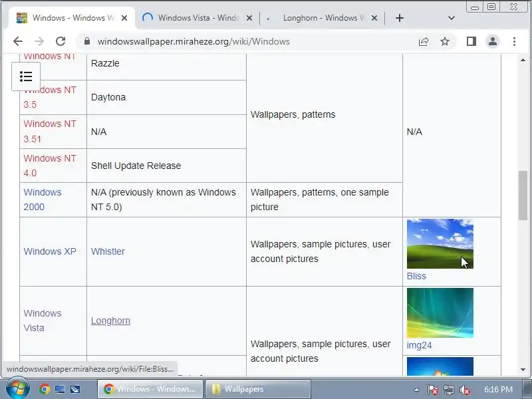Open the network status tray icon
This screenshot has width=532, height=399.
point(448,390)
